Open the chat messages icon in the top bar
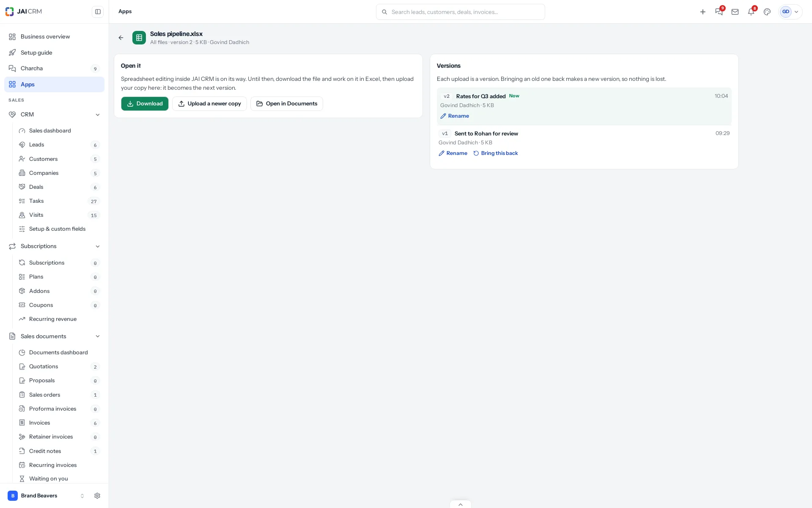The height and width of the screenshot is (508, 812). coord(719,12)
